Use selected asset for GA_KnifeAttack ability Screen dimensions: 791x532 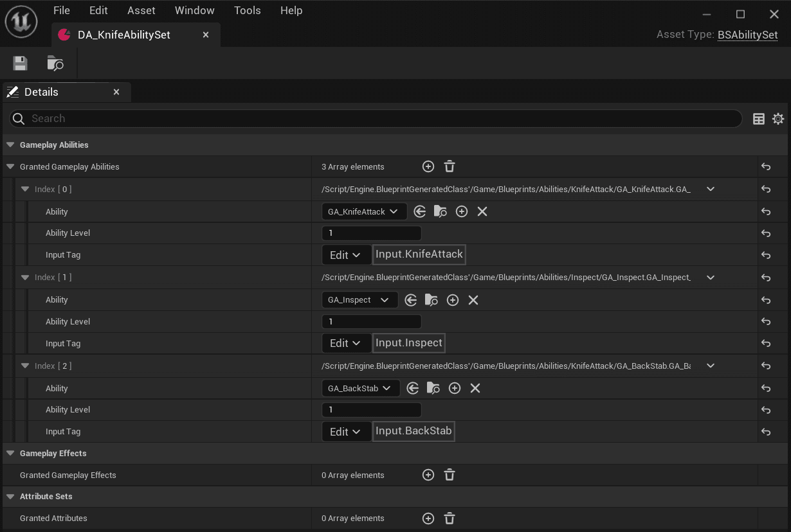[x=420, y=211]
